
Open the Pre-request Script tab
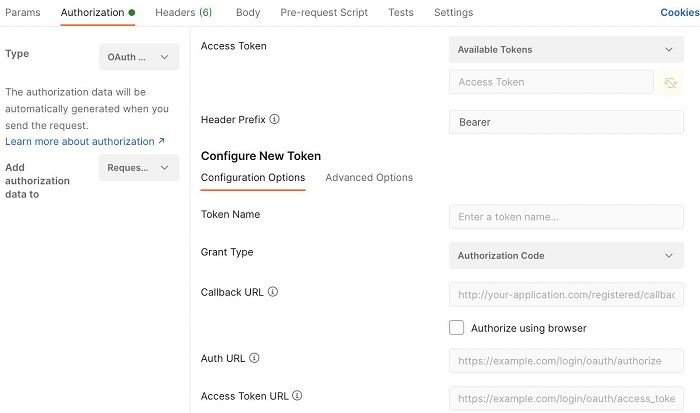point(324,13)
